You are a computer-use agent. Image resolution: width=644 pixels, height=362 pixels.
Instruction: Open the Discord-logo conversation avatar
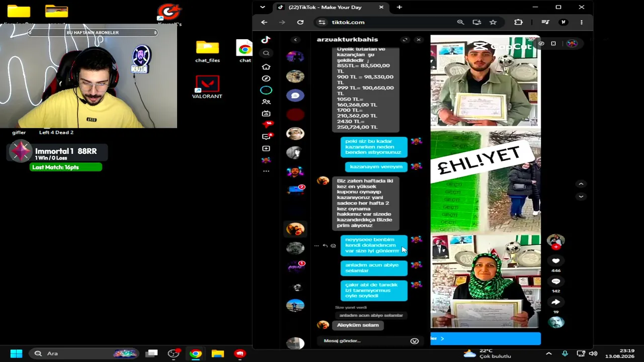coord(295,95)
